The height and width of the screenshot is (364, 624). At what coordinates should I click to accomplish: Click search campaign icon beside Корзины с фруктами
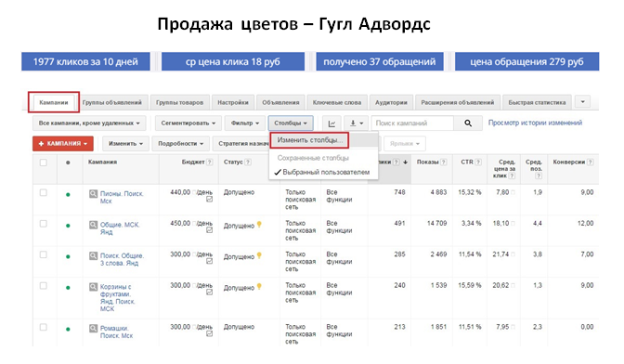point(93,287)
